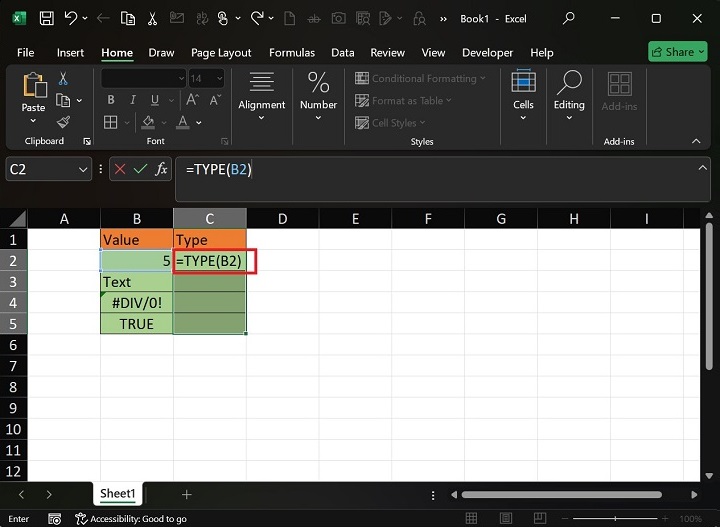Click Increase Font Size icon

192,100
